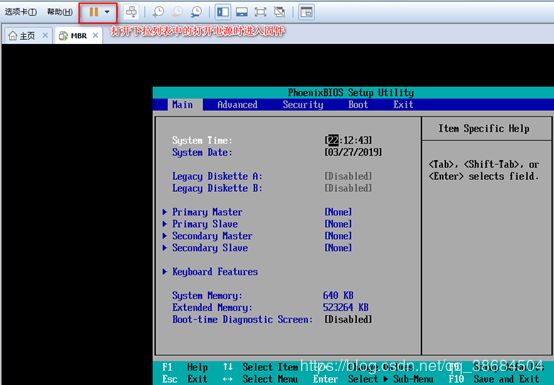
Task: Toggle the thumbnail bar view icon
Action: [x=242, y=12]
